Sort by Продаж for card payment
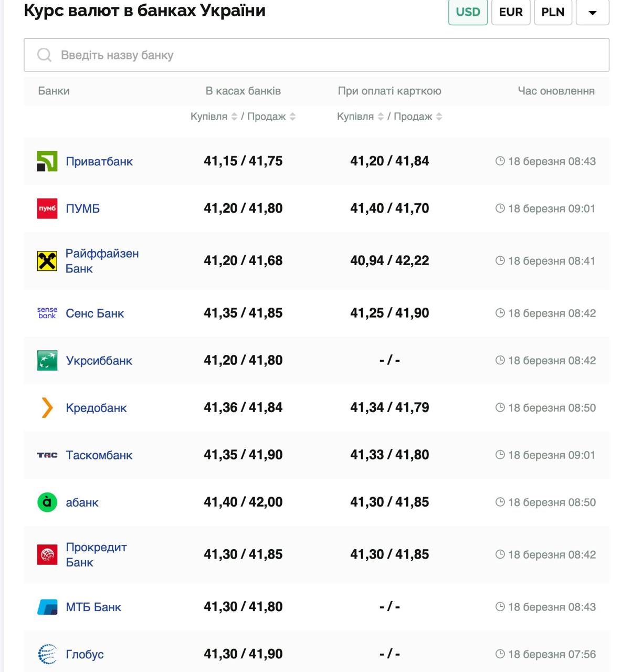 pyautogui.click(x=439, y=117)
